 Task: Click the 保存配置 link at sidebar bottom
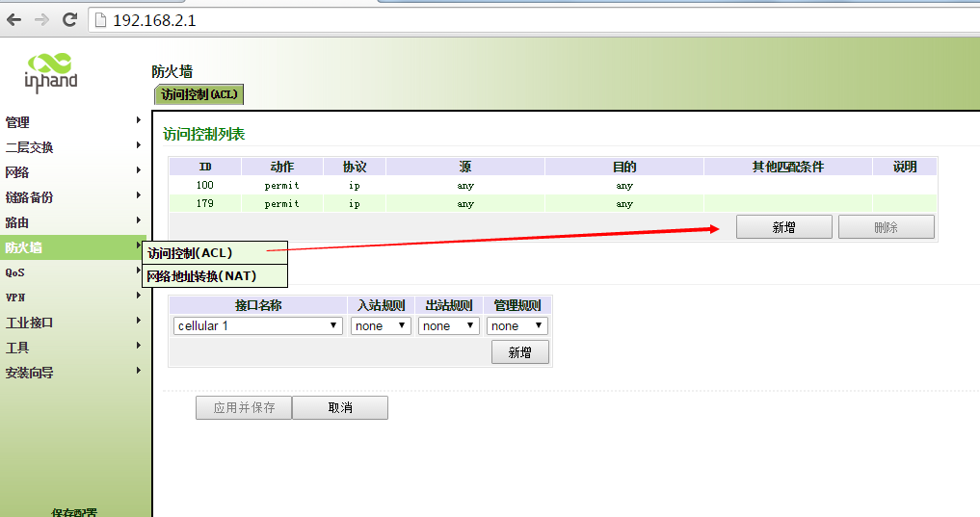point(74,512)
